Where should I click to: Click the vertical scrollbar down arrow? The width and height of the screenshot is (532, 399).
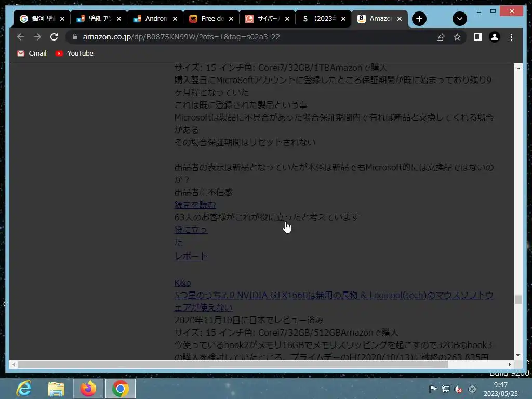point(518,355)
